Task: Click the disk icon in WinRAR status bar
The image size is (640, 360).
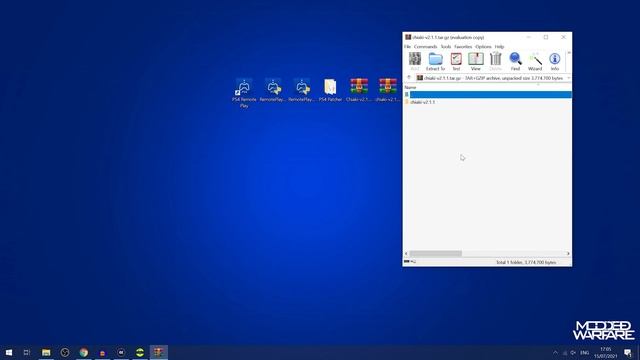Action: coord(407,262)
